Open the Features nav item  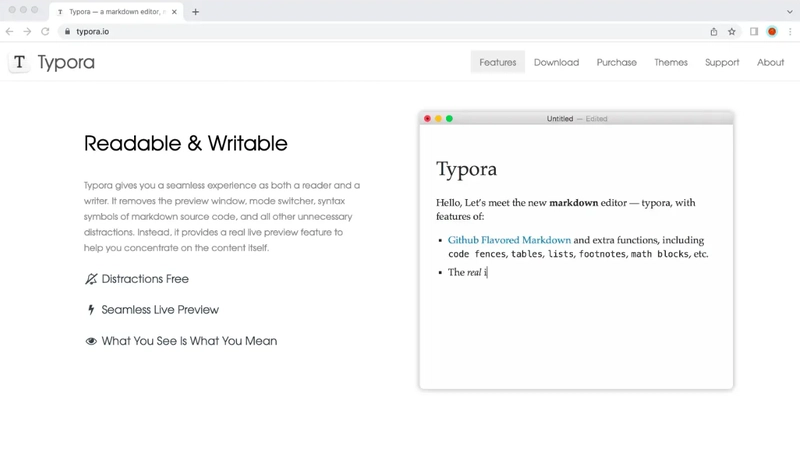[x=497, y=62]
